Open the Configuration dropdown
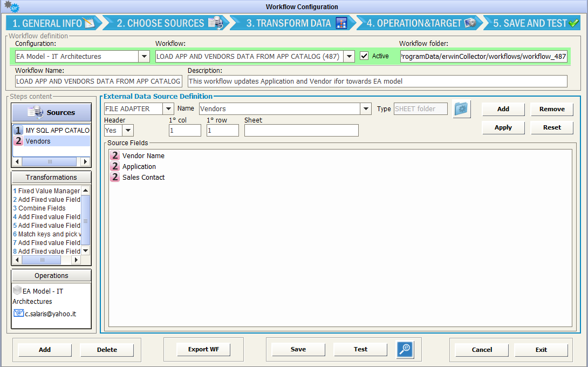Viewport: 588px width, 367px height. (x=144, y=56)
